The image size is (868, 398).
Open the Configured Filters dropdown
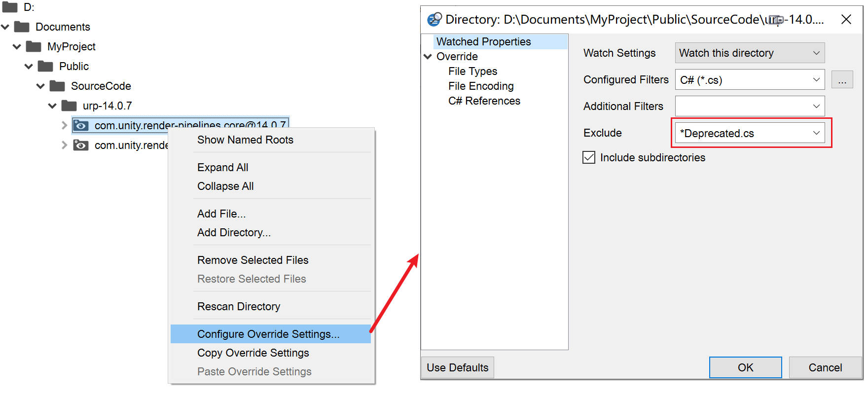tap(817, 79)
